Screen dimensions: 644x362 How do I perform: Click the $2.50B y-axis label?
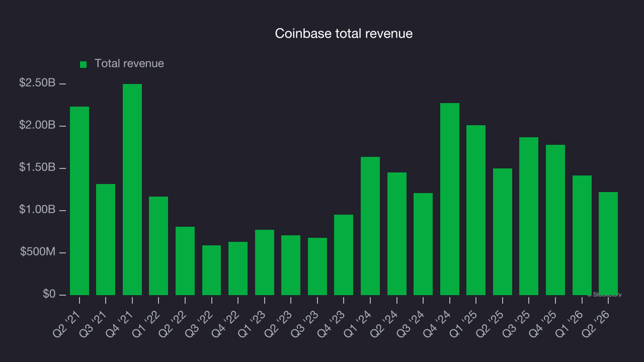coord(37,83)
